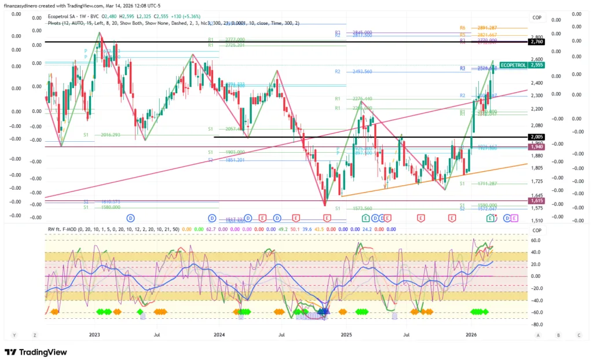Click the 2025 label on time axis
The height and width of the screenshot is (364, 593).
click(346, 334)
